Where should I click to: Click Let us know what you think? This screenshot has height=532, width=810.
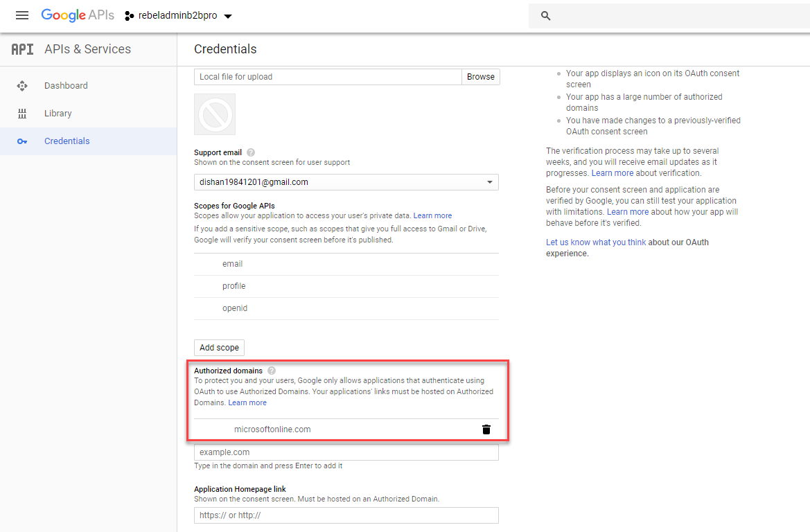pos(596,242)
